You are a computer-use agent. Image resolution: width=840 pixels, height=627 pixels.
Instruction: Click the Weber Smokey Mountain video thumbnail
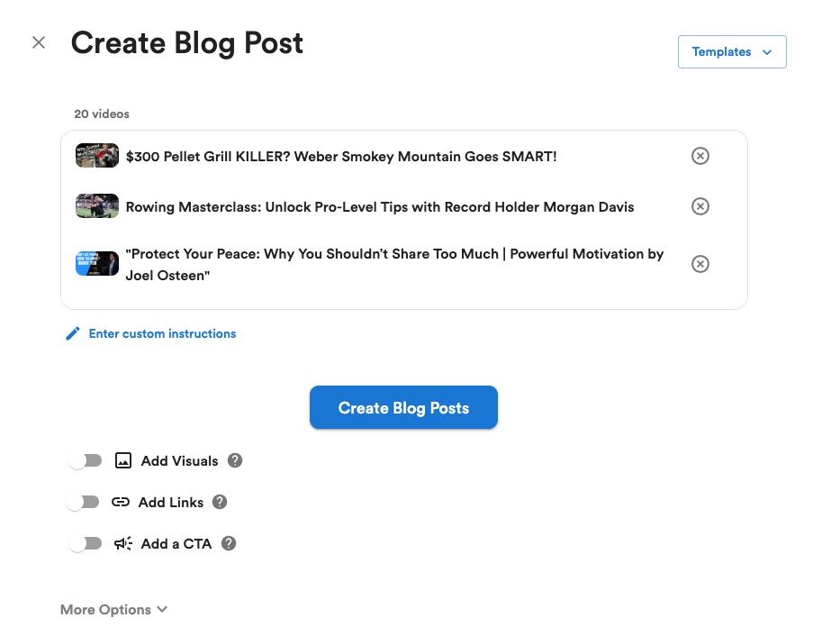[97, 156]
